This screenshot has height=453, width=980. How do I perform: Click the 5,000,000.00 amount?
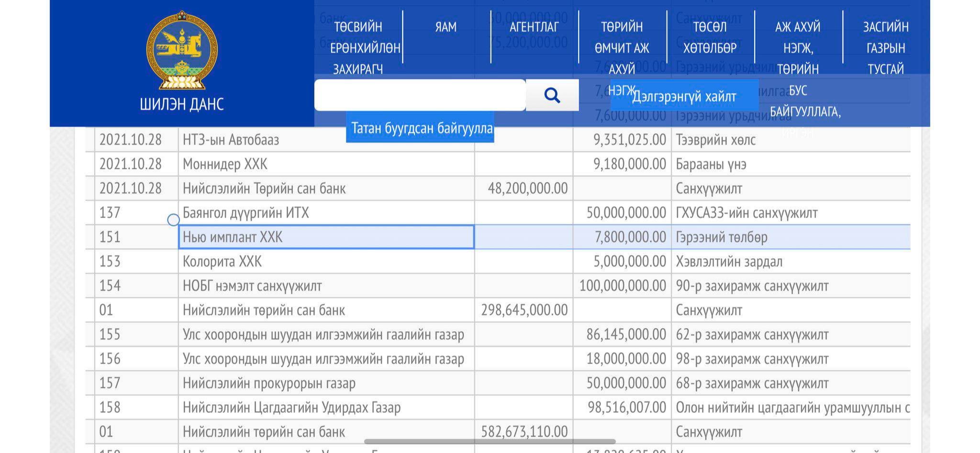(x=630, y=261)
